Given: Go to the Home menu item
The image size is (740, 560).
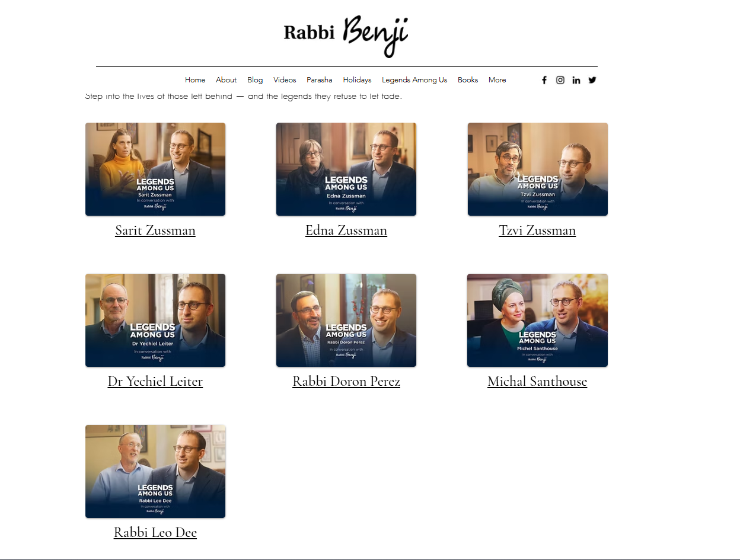Looking at the screenshot, I should [195, 80].
